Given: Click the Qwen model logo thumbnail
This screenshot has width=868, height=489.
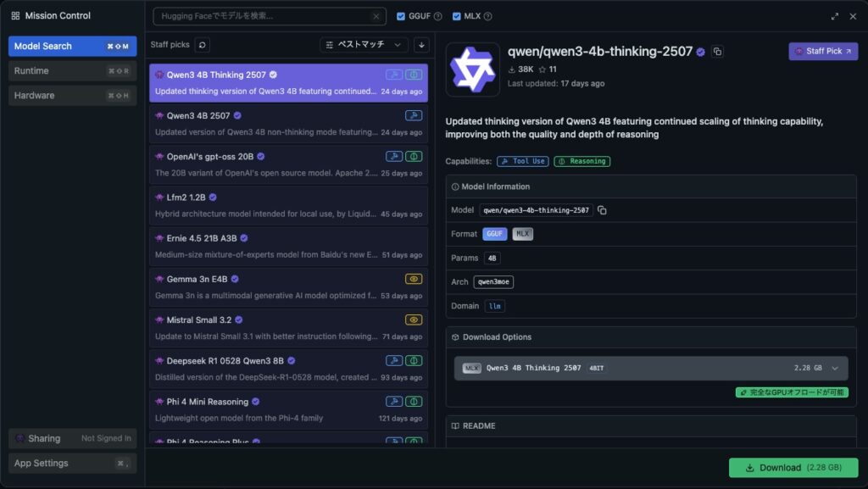Looking at the screenshot, I should pyautogui.click(x=473, y=69).
